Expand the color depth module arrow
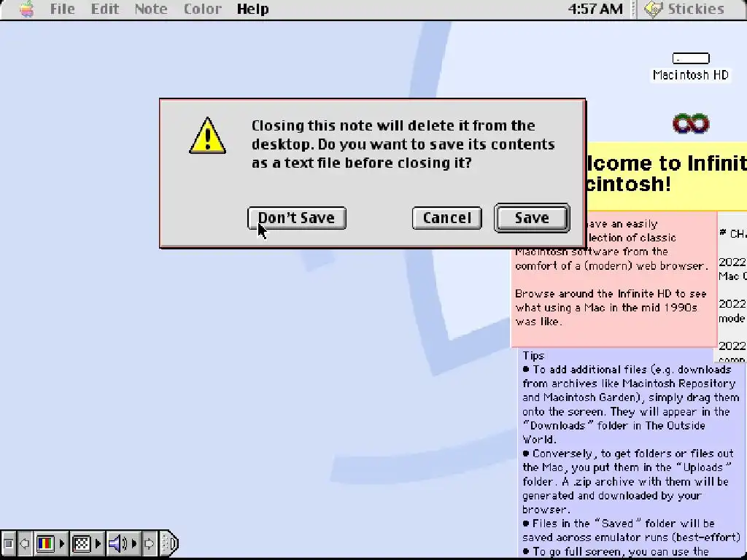 (62, 543)
